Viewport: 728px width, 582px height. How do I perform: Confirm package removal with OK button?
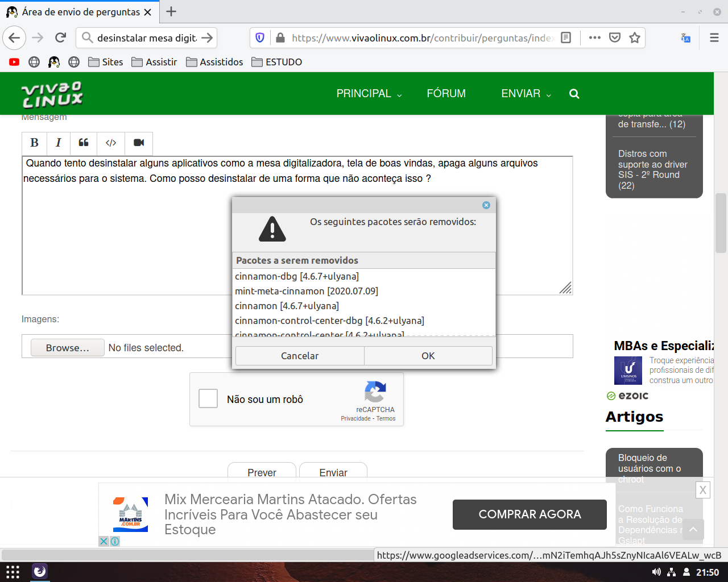click(x=428, y=356)
